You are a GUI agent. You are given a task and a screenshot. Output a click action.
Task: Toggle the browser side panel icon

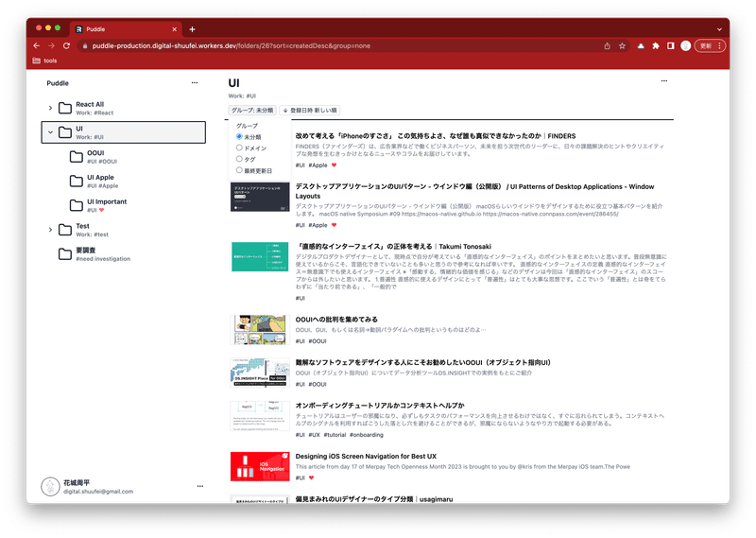[x=671, y=45]
